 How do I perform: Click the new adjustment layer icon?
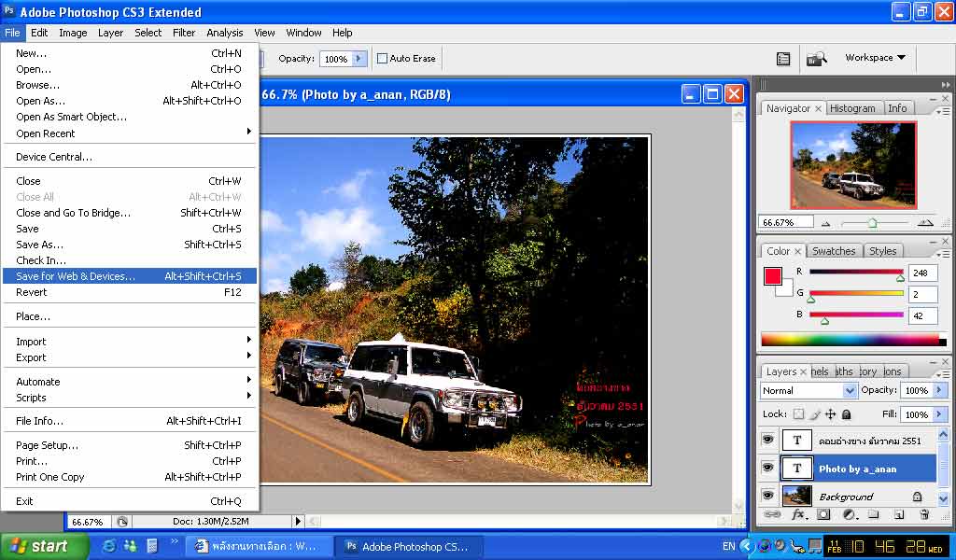coord(849,514)
